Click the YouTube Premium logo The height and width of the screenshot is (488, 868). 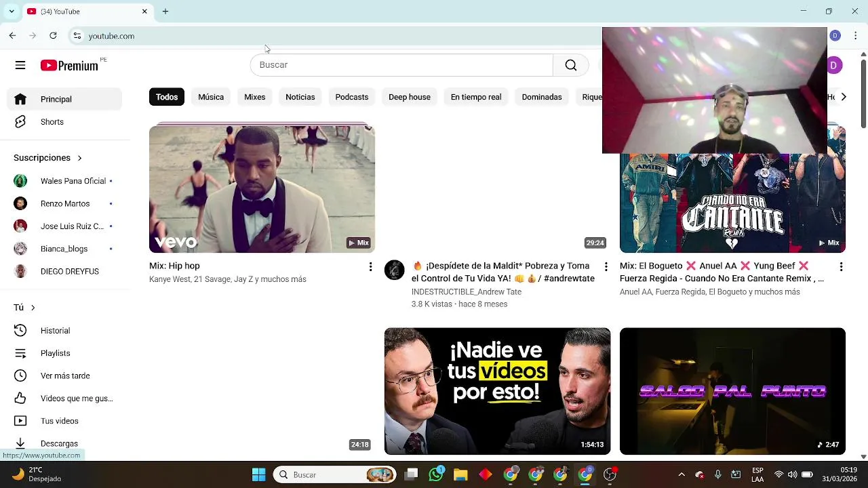pyautogui.click(x=69, y=65)
